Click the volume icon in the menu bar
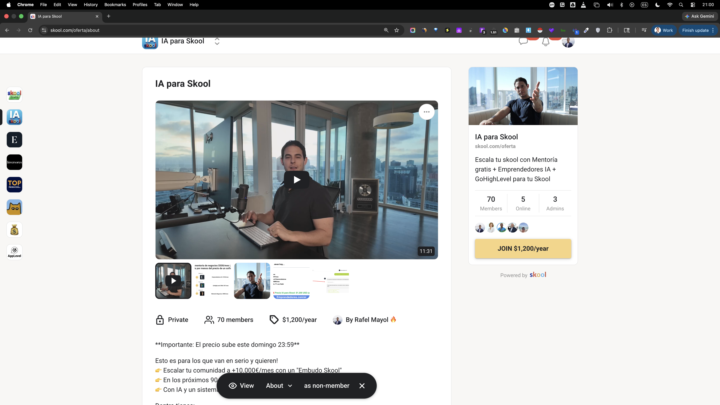The image size is (720, 405). (609, 5)
